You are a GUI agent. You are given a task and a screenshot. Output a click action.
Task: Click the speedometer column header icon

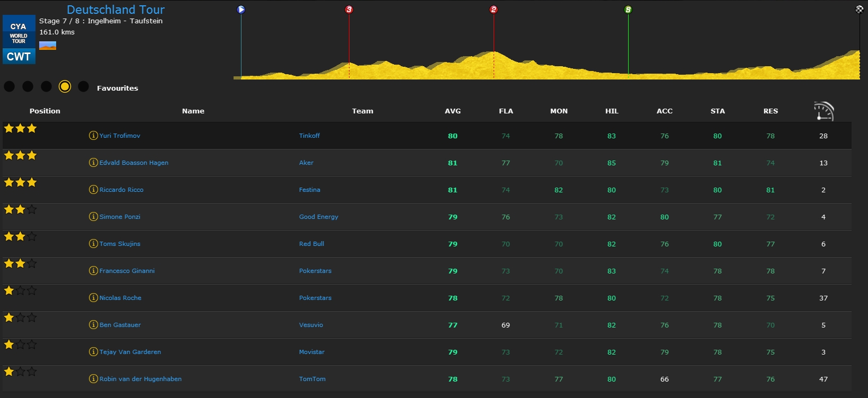[824, 111]
